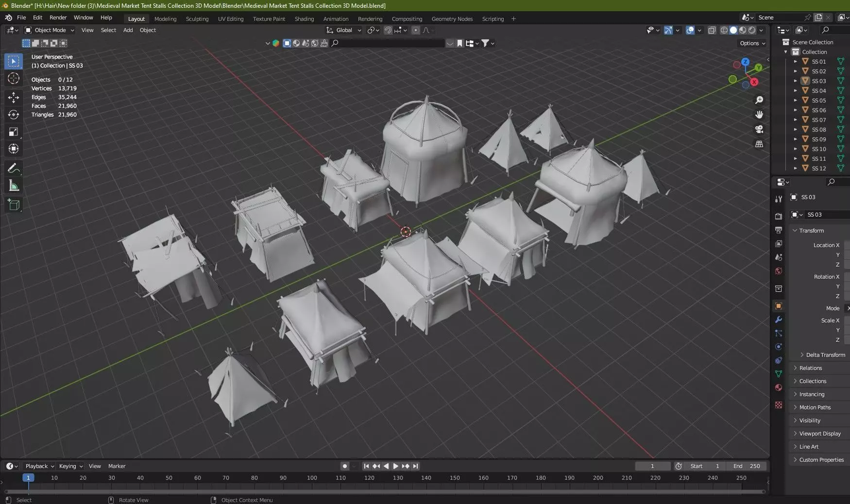This screenshot has height=504, width=850.
Task: Jump to the timeline start
Action: (x=366, y=466)
